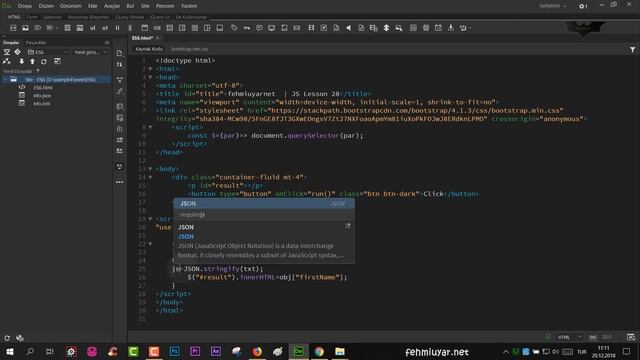Insert an ordered list (ol)
The image size is (640, 360).
(x=105, y=28)
